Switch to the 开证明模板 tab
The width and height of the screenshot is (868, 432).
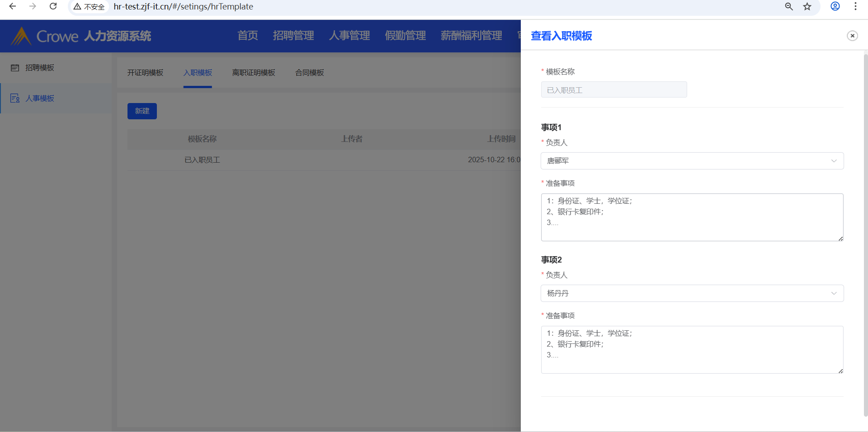145,73
